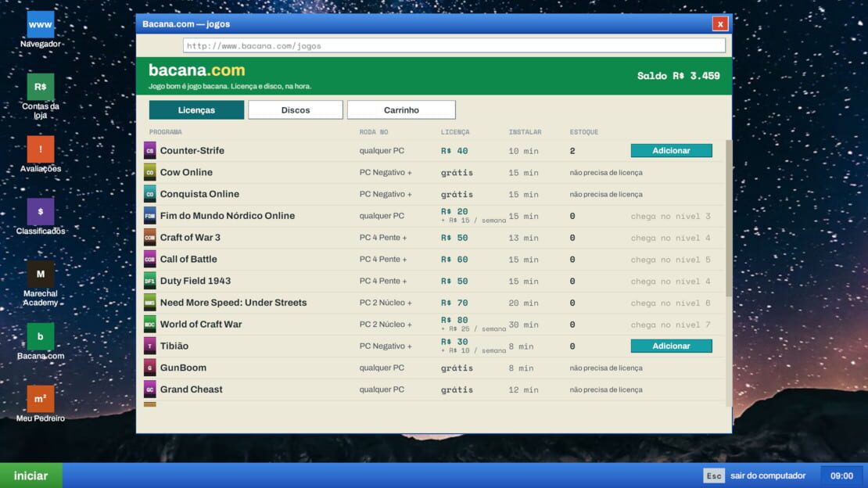Select the Licenças tab
Screen dimensions: 868x488
[x=196, y=109]
